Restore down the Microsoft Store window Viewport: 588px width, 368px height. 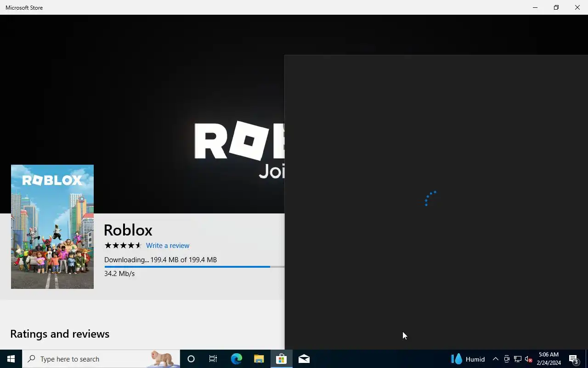tap(556, 7)
